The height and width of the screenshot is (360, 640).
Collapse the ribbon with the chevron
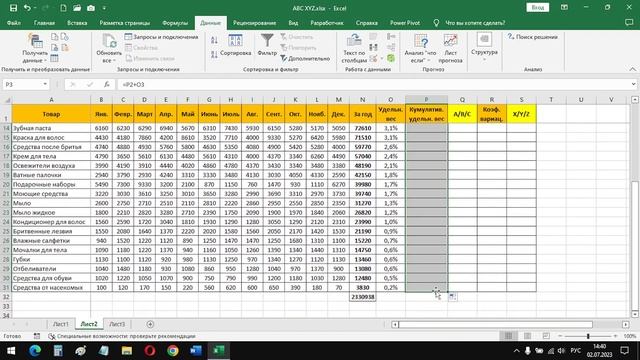point(633,69)
